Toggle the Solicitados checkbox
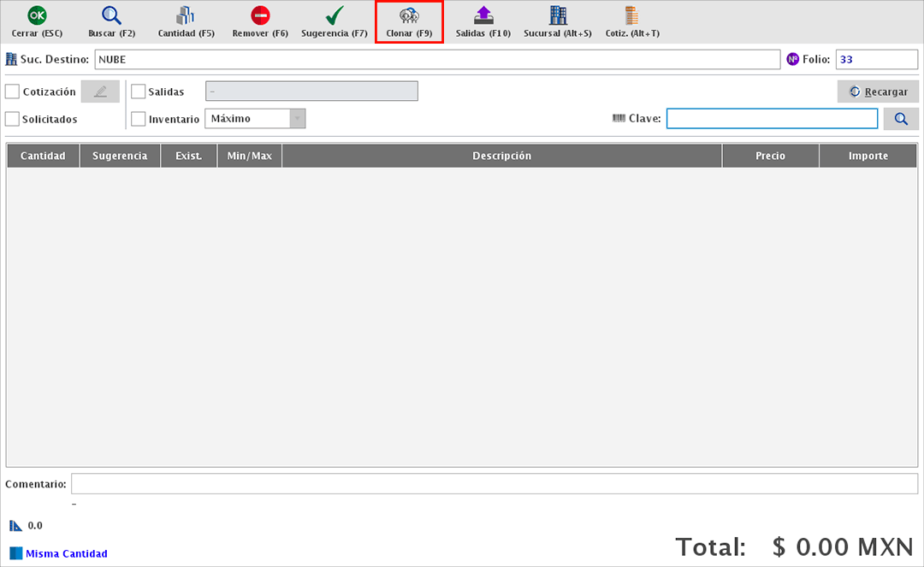 [13, 119]
